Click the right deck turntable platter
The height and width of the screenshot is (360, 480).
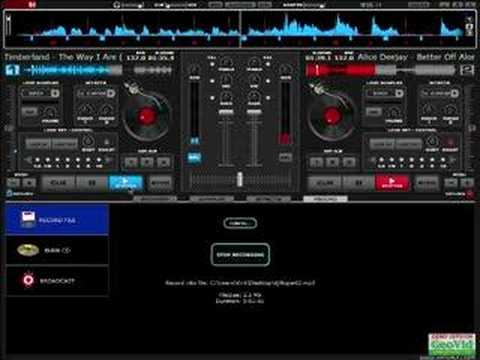(331, 116)
